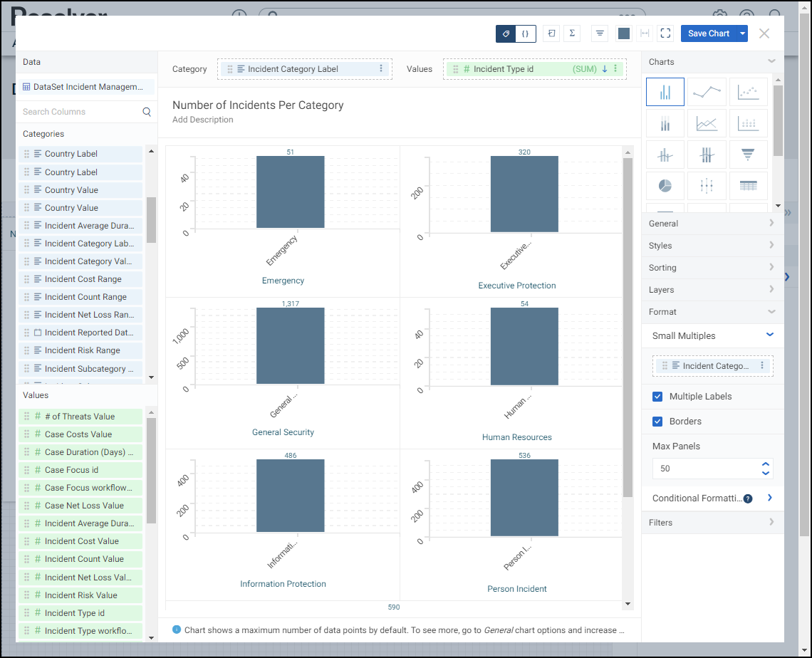Disable the Borders checkbox

pos(657,422)
